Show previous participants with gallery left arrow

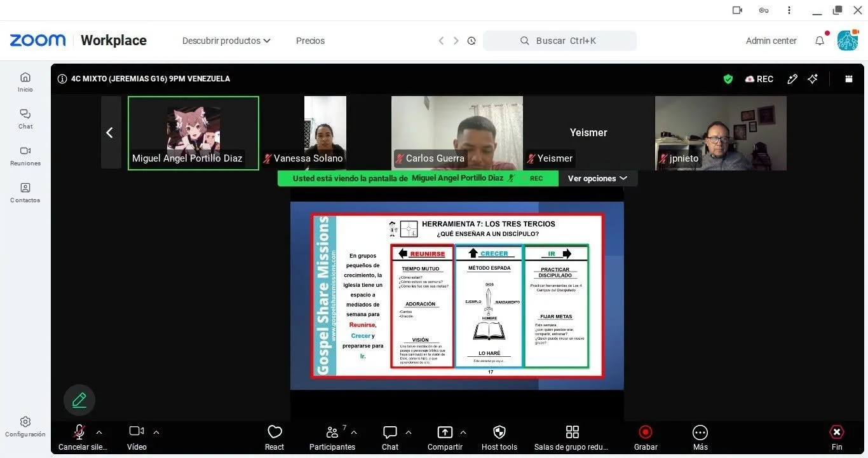click(111, 132)
